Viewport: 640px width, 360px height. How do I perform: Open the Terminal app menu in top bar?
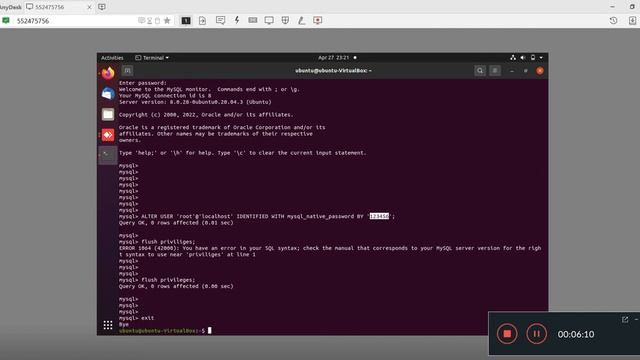click(152, 58)
